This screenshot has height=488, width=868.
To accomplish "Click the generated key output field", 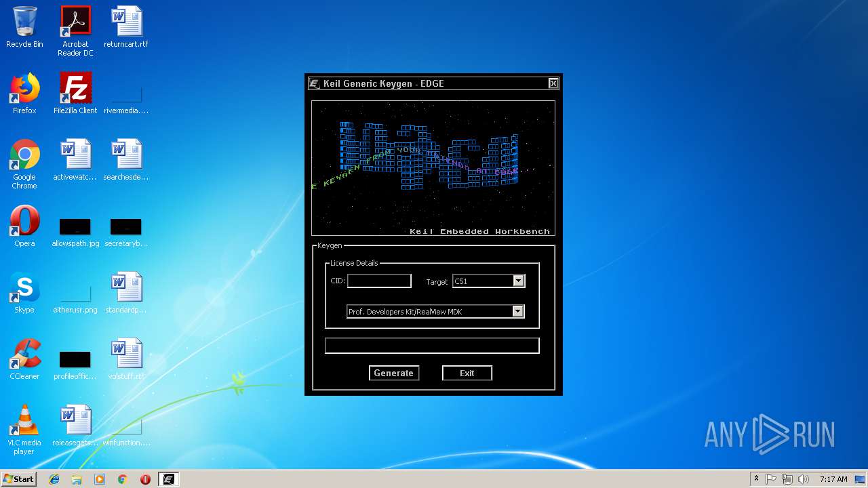I will (432, 346).
